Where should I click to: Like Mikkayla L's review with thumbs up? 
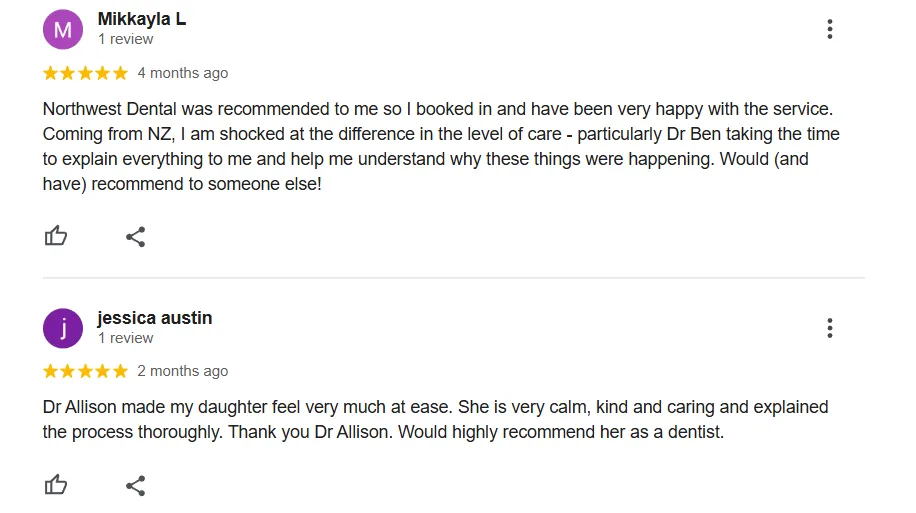(x=56, y=236)
